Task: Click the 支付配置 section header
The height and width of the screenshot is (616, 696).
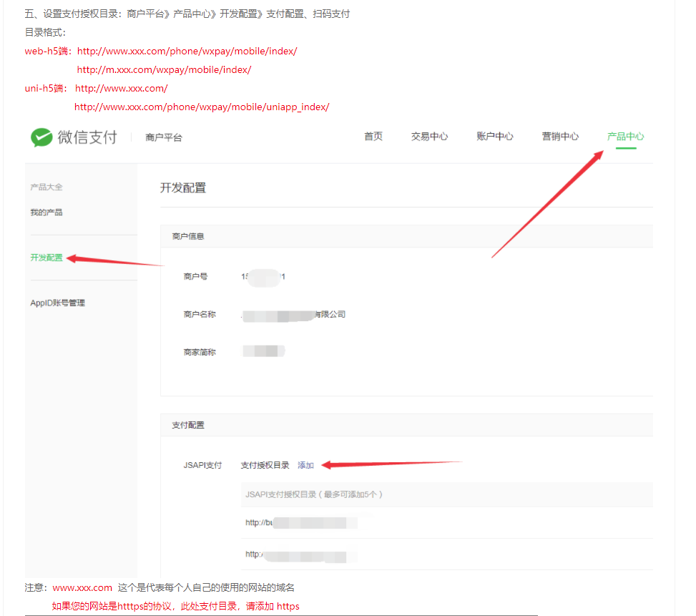Action: (187, 425)
